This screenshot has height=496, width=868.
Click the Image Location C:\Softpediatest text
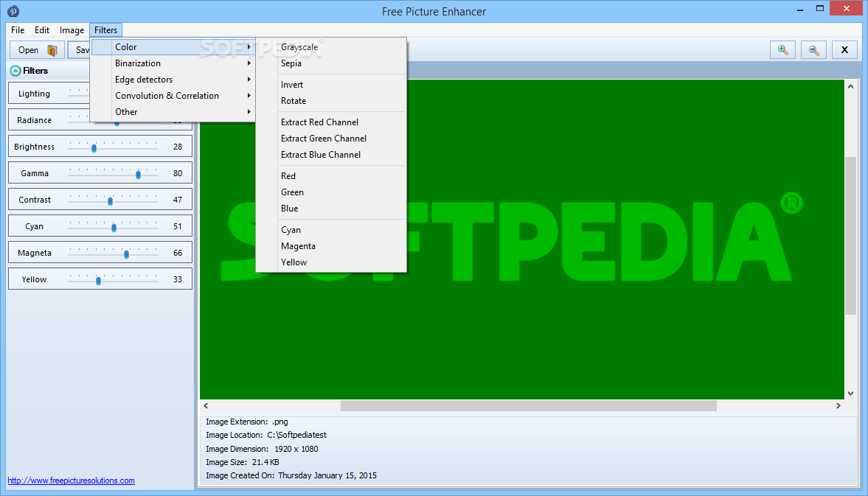click(266, 435)
